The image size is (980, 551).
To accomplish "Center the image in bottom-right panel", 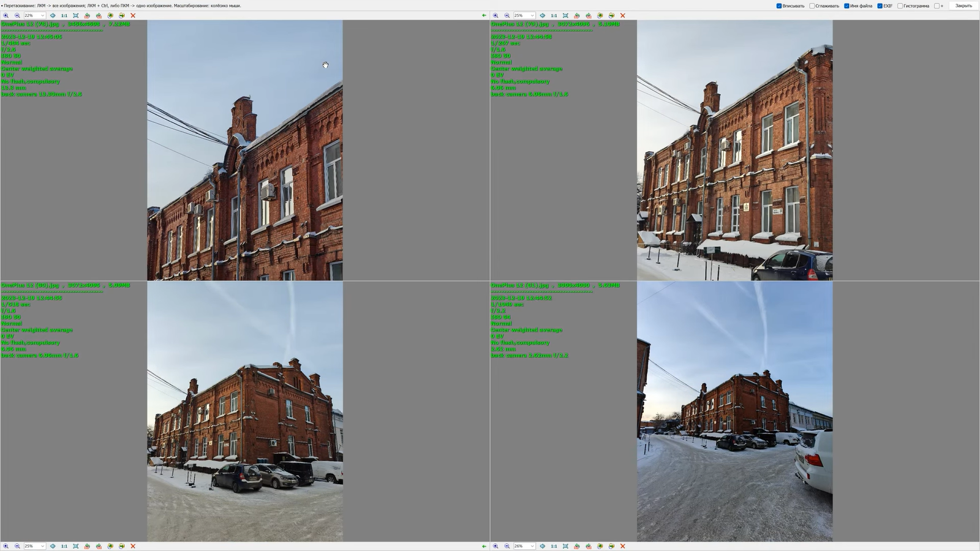I will pyautogui.click(x=543, y=546).
